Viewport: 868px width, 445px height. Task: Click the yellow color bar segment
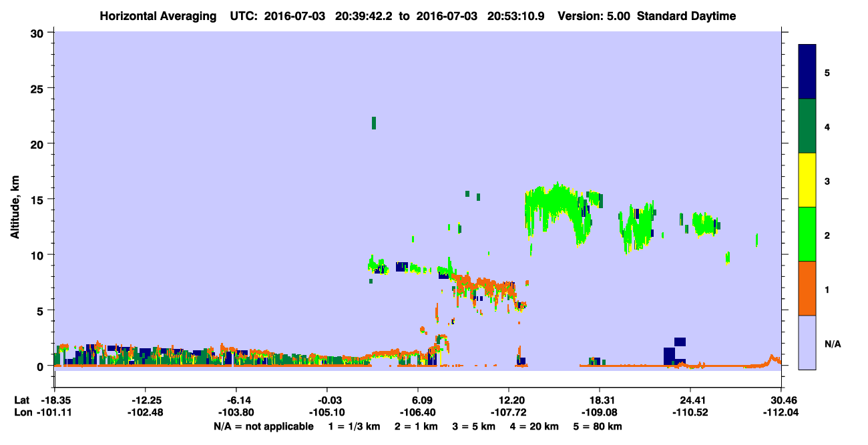pyautogui.click(x=807, y=180)
